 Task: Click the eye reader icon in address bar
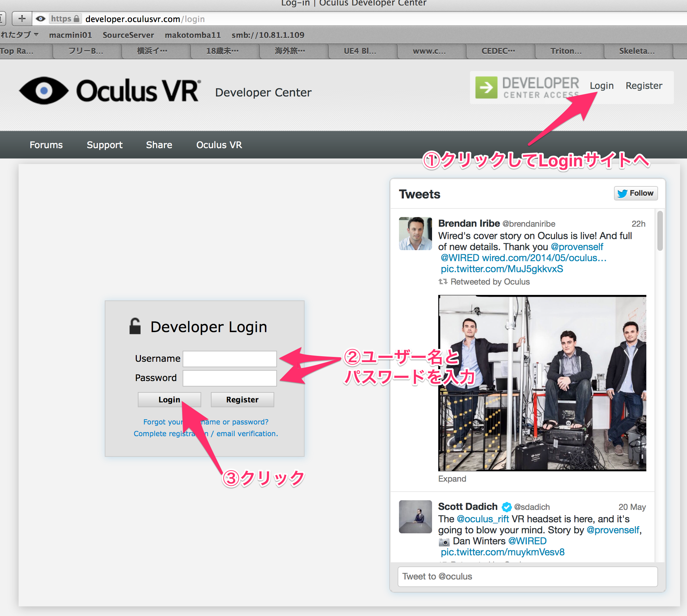click(x=41, y=19)
